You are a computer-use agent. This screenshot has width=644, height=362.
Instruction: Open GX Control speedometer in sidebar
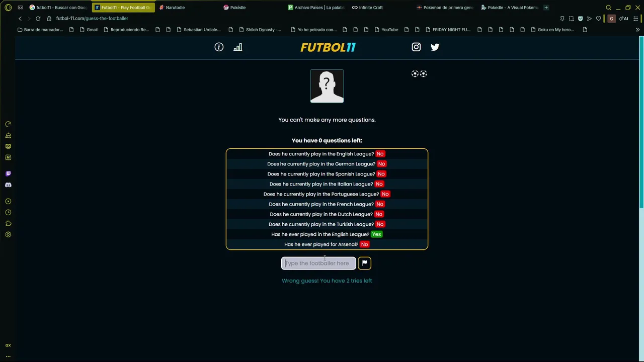coord(8,124)
